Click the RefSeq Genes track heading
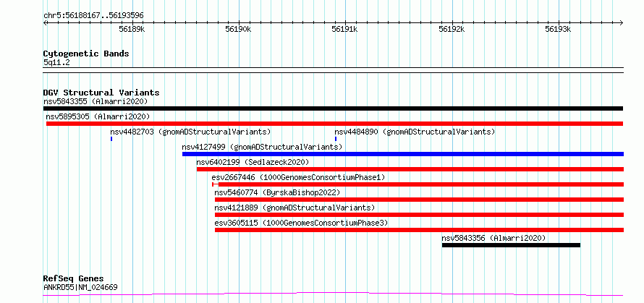The width and height of the screenshot is (644, 303). pos(74,279)
